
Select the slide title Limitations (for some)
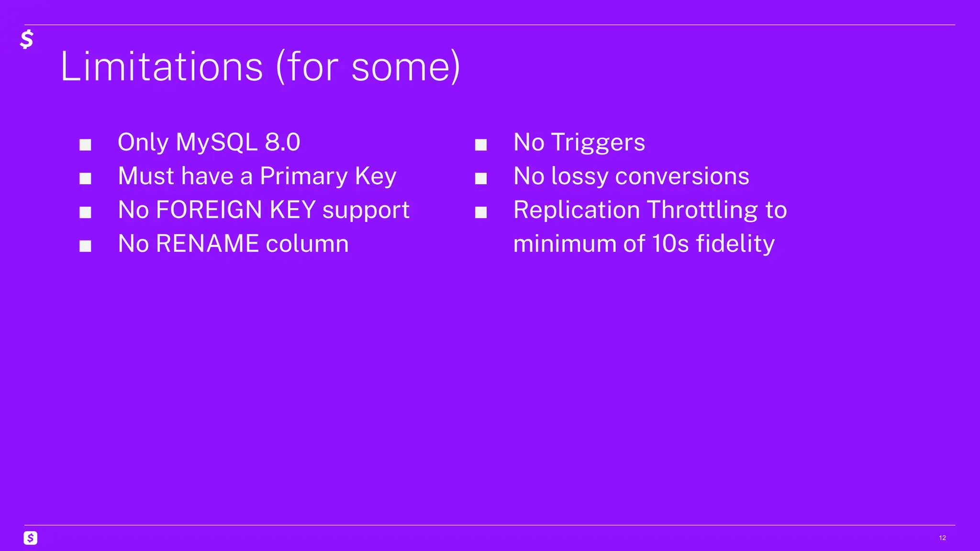[260, 66]
